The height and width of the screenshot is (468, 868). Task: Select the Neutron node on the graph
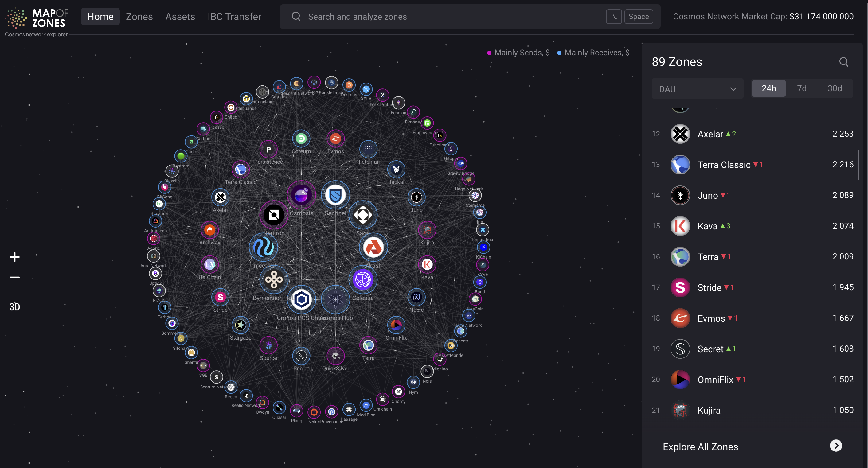[x=274, y=215]
